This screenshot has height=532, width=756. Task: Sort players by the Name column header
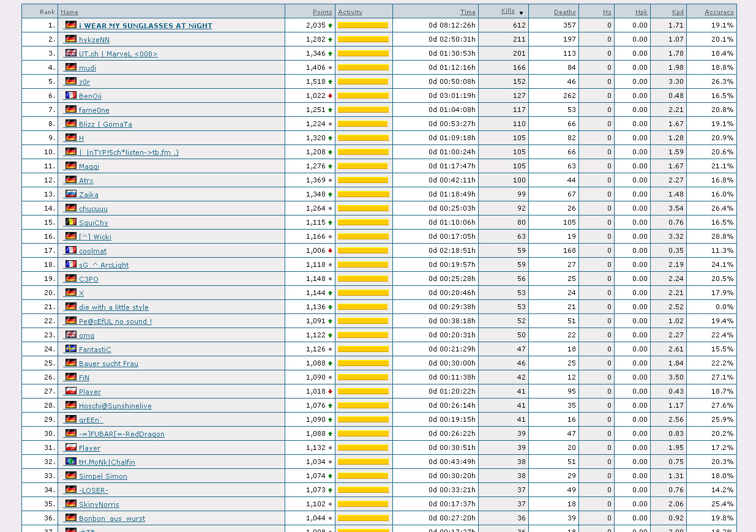(69, 12)
